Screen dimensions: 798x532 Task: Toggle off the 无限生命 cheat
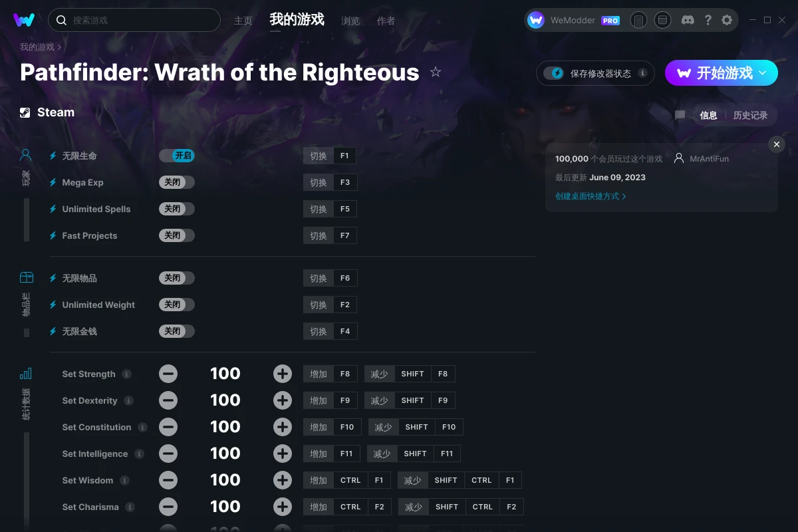(x=177, y=156)
